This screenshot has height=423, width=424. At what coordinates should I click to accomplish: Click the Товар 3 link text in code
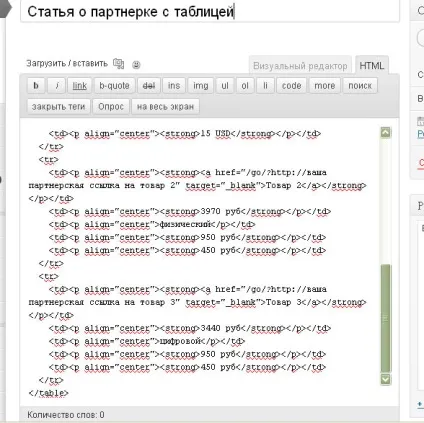tap(283, 302)
